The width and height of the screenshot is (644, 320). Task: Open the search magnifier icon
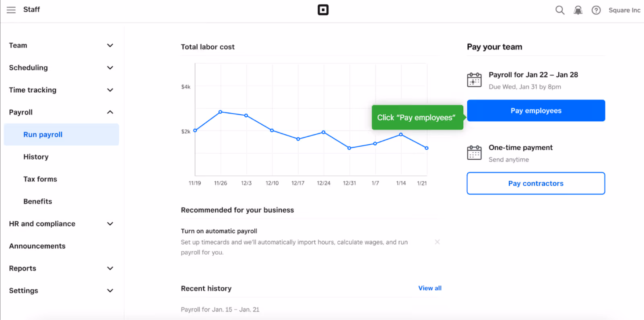tap(560, 10)
